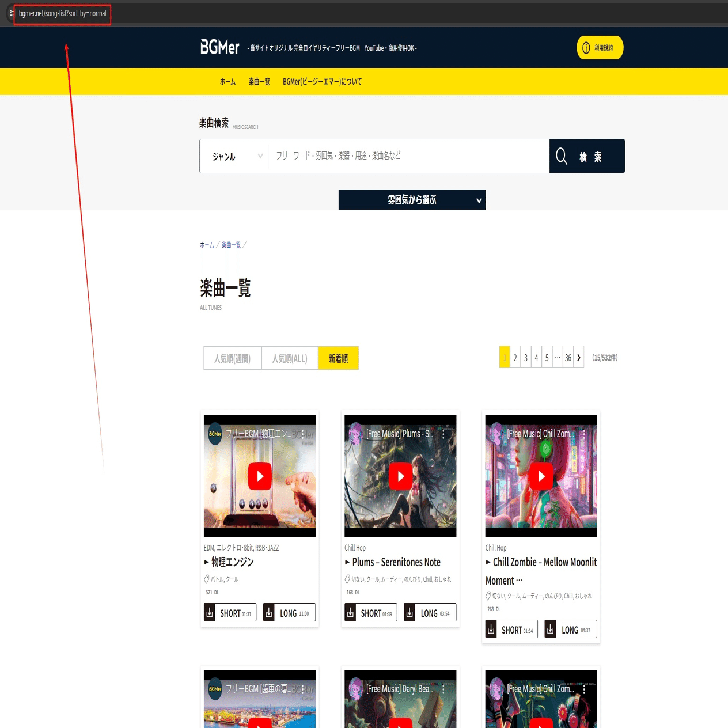Open options menu on Daryl Bea... video
Image resolution: width=728 pixels, height=728 pixels.
(x=443, y=689)
